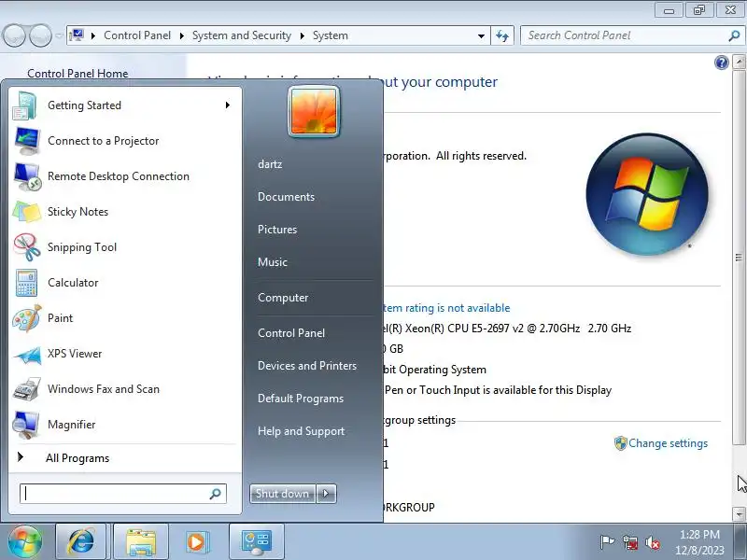Click the XPS Viewer icon

pyautogui.click(x=27, y=354)
